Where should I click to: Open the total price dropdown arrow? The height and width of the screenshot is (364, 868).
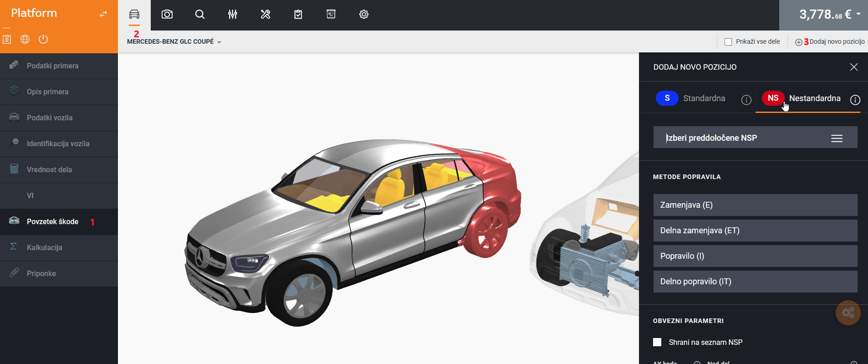[x=858, y=14]
